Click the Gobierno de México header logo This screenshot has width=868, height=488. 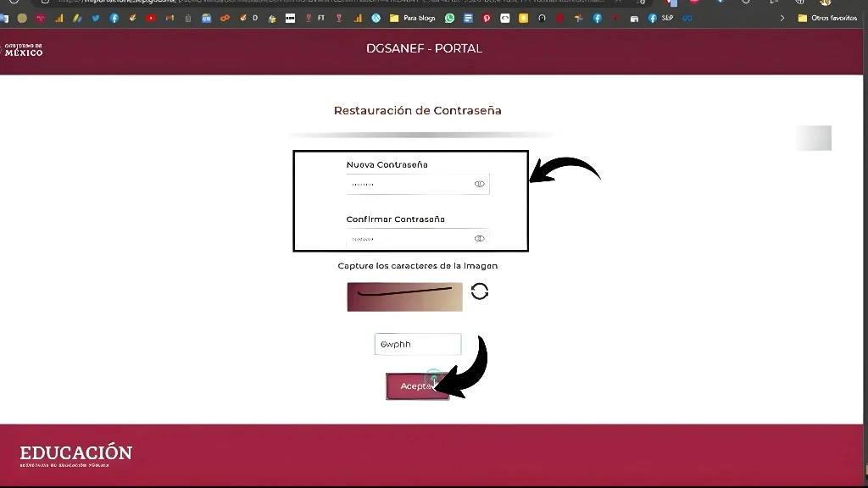25,51
